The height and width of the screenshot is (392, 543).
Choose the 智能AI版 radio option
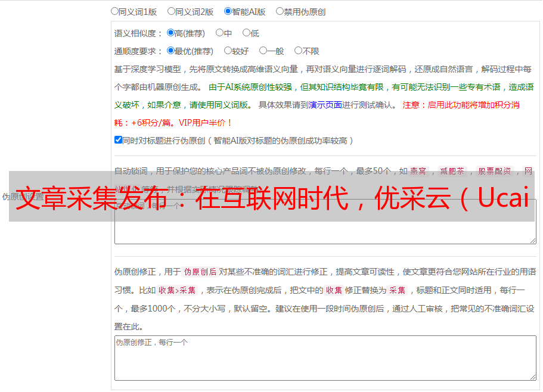click(x=228, y=11)
